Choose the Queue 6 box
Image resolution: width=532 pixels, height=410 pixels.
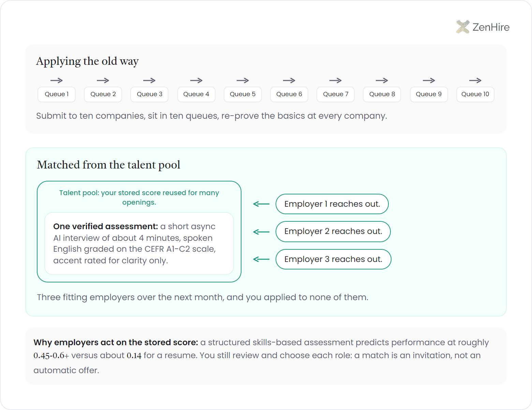[289, 94]
